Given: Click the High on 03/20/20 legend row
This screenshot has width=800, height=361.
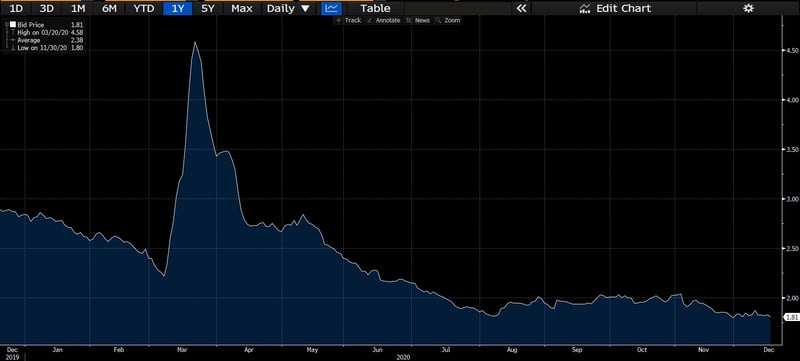Looking at the screenshot, I should 50,32.
